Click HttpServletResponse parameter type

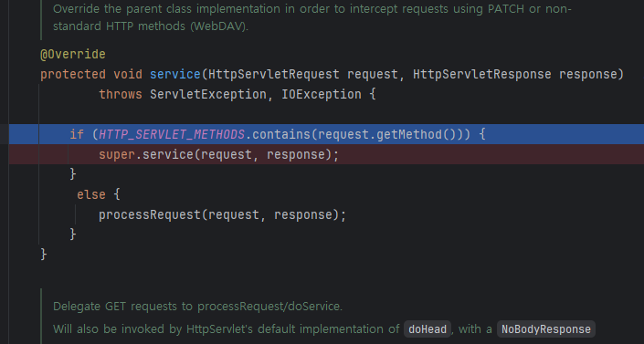click(x=482, y=74)
